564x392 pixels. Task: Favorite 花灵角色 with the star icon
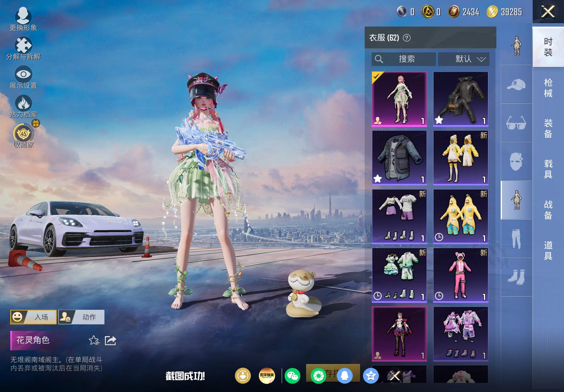(x=94, y=340)
